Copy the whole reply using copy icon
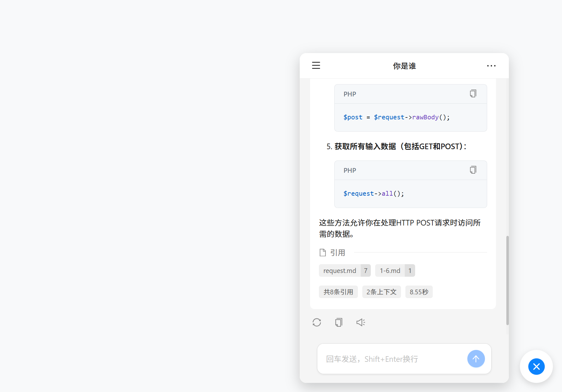The image size is (562, 392). pyautogui.click(x=339, y=322)
